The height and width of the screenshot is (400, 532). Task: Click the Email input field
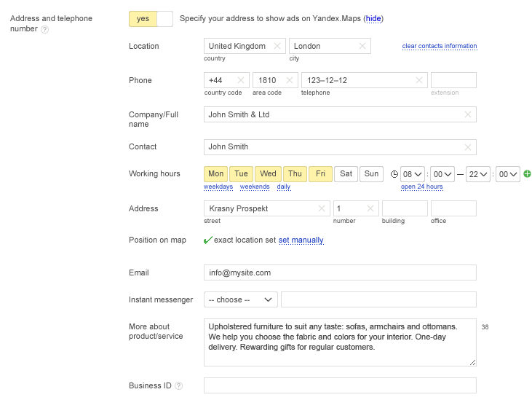tap(340, 272)
